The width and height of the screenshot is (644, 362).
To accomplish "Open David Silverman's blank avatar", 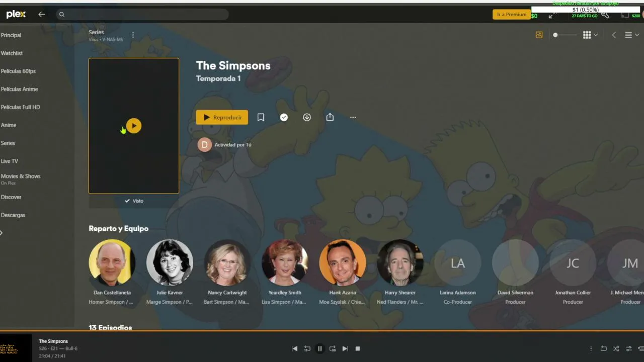I will [515, 262].
